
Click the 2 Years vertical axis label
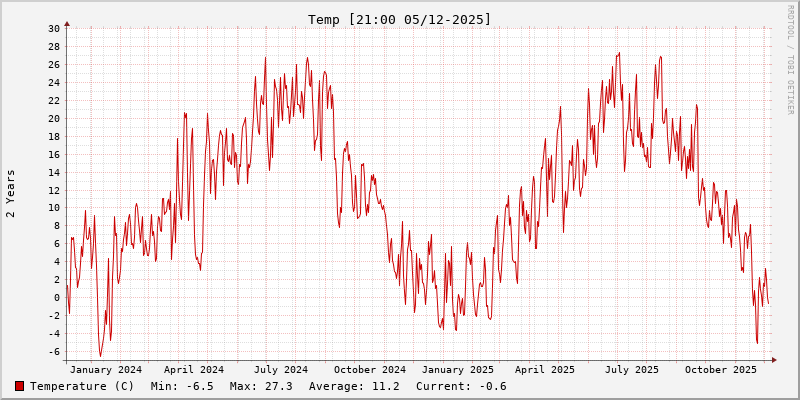[x=11, y=193]
